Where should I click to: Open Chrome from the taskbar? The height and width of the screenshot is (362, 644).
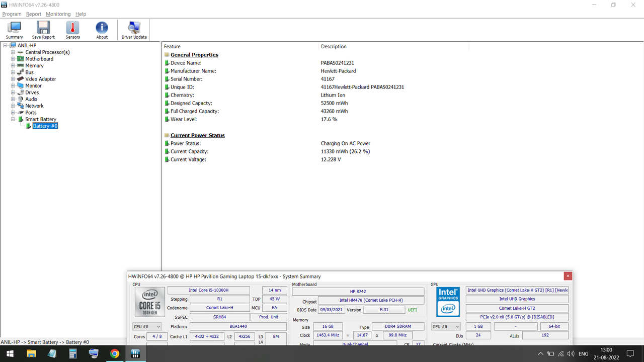[114, 353]
